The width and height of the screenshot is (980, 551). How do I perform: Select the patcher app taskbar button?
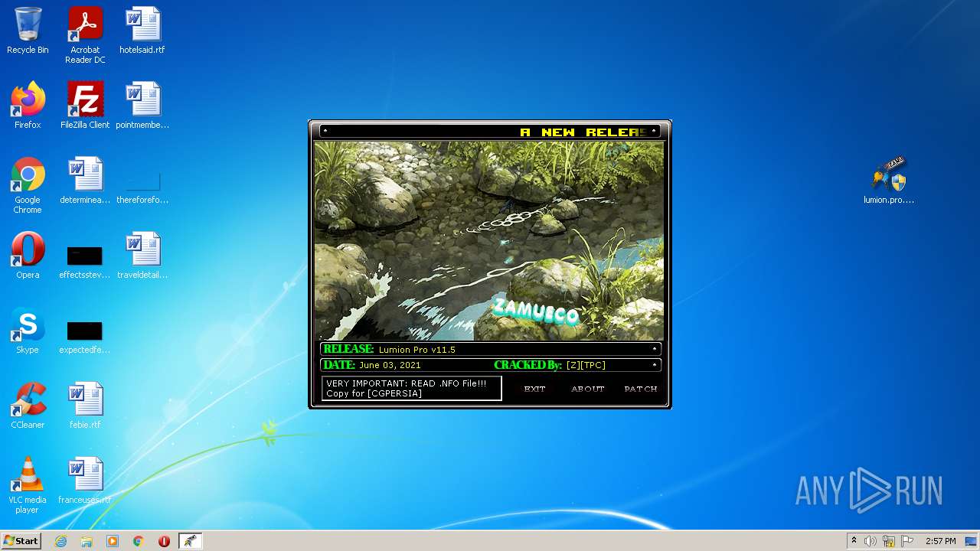pos(190,541)
